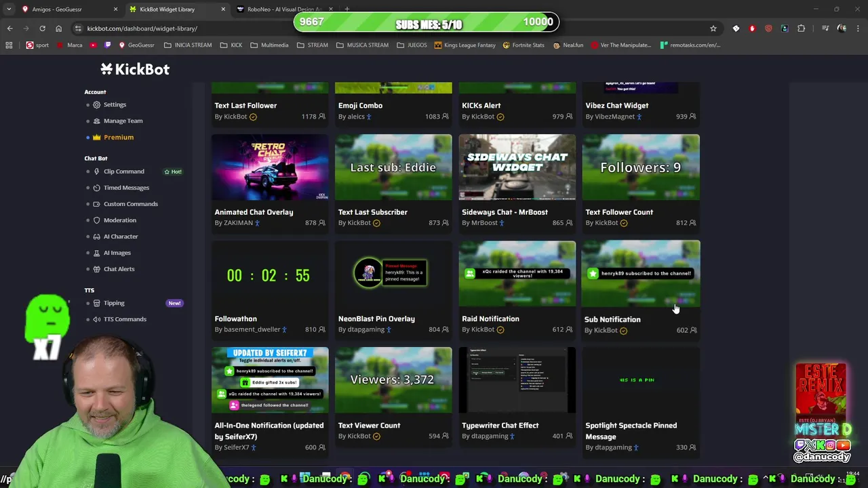Click the browser home icon
The height and width of the screenshot is (488, 868).
[x=58, y=28]
